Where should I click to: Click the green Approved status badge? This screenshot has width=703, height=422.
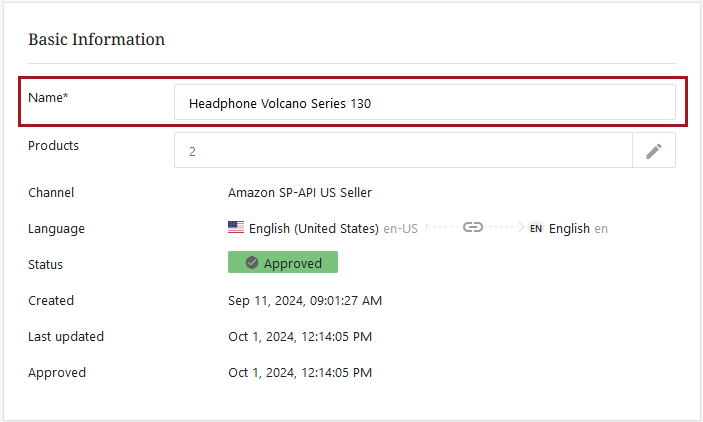coord(283,263)
